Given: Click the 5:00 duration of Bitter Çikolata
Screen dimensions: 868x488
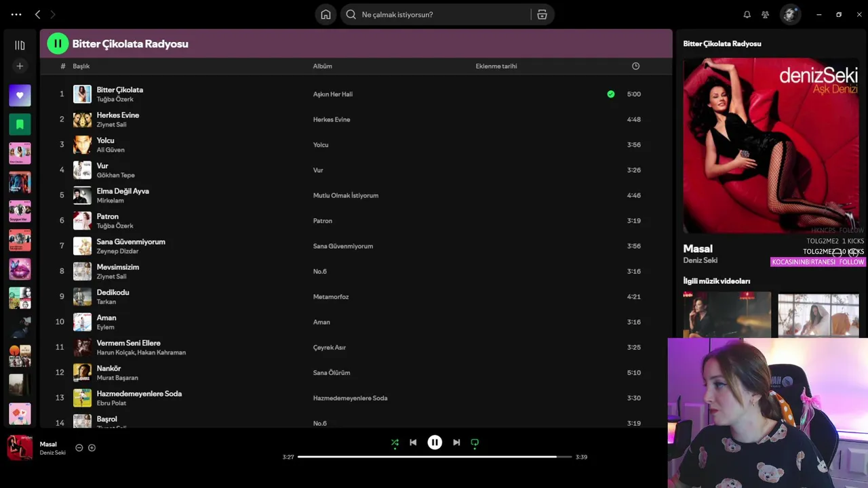Looking at the screenshot, I should (634, 94).
